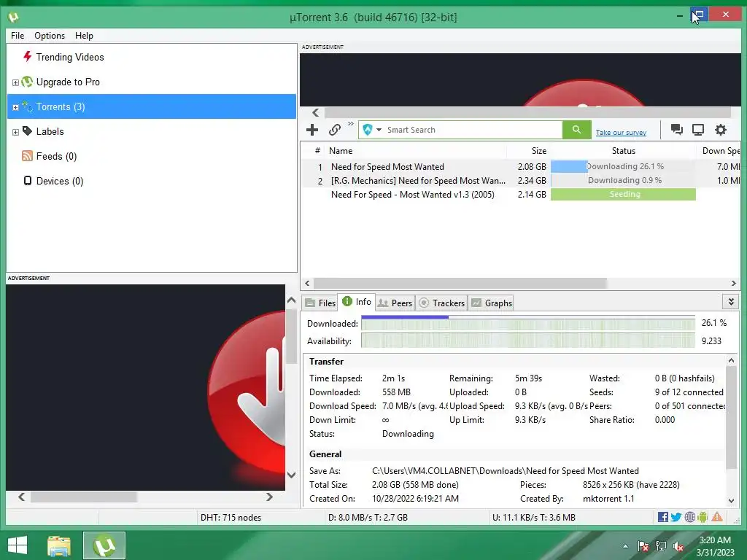Click the Downloading 0.9 % status bar

pos(623,180)
